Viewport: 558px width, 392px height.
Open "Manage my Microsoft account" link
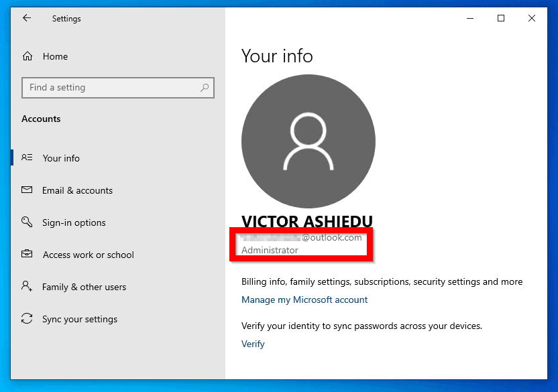coord(304,300)
